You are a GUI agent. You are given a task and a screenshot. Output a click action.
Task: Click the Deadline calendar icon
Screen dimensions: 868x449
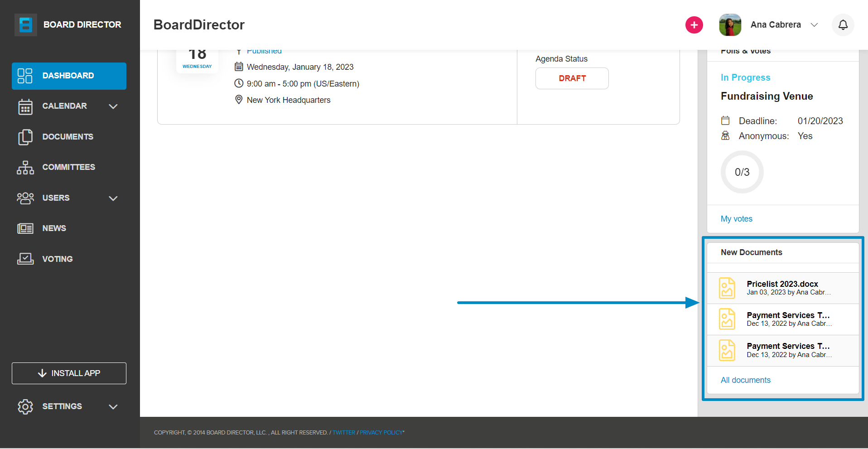pos(725,121)
